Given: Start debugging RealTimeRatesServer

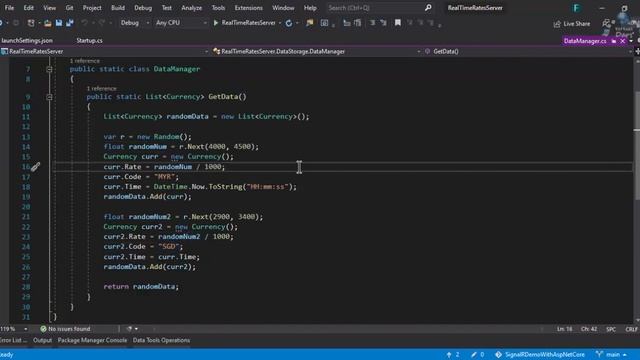Looking at the screenshot, I should click(x=244, y=23).
